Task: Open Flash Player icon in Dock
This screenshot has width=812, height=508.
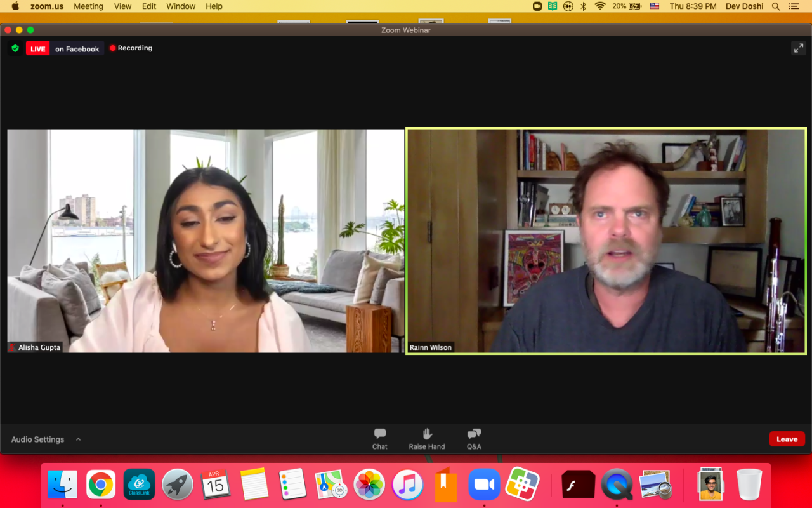Action: coord(578,486)
